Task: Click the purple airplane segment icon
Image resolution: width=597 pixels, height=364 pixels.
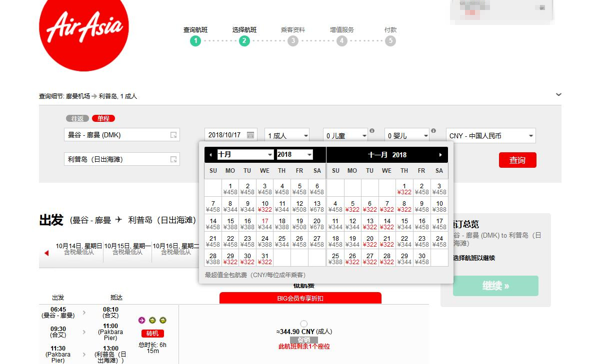Action: coord(142,320)
